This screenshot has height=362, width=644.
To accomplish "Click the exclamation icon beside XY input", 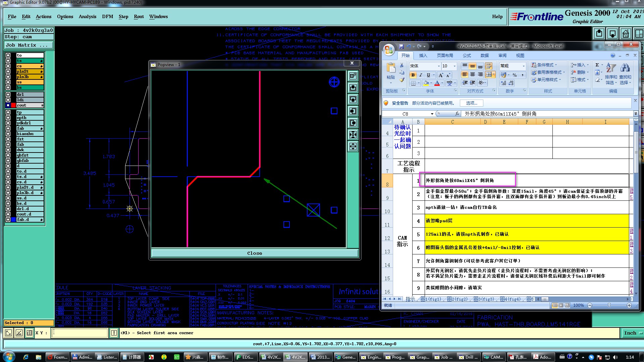I will coord(114,333).
